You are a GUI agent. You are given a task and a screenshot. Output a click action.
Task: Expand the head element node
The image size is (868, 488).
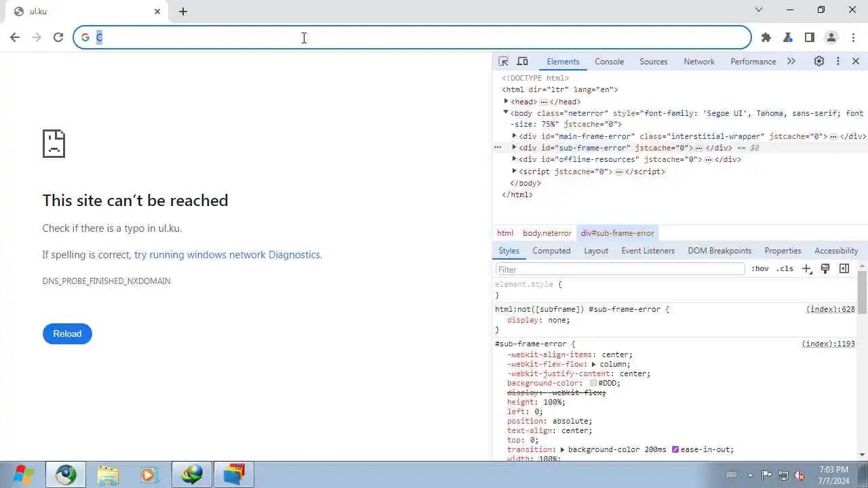(x=506, y=101)
